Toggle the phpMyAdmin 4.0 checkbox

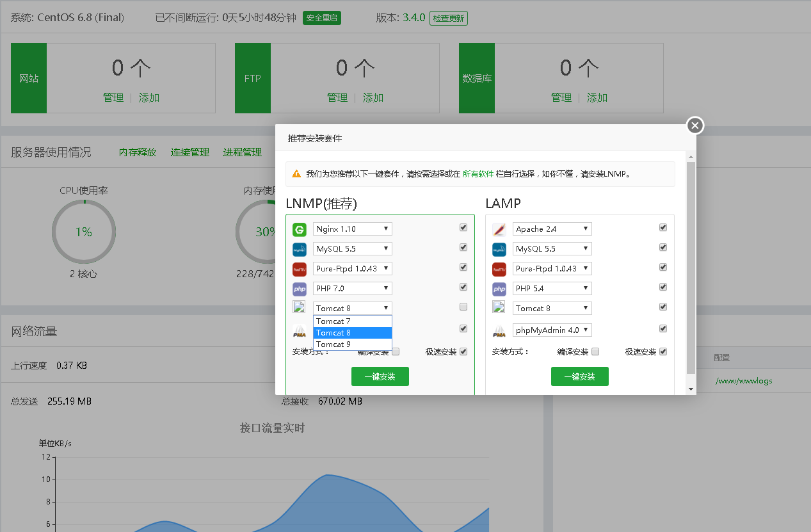663,328
